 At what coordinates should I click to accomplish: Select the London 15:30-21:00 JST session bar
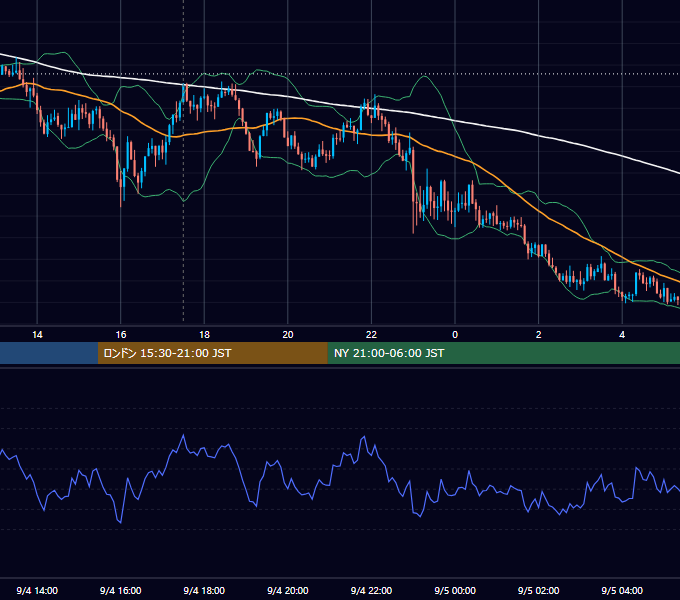tap(212, 353)
